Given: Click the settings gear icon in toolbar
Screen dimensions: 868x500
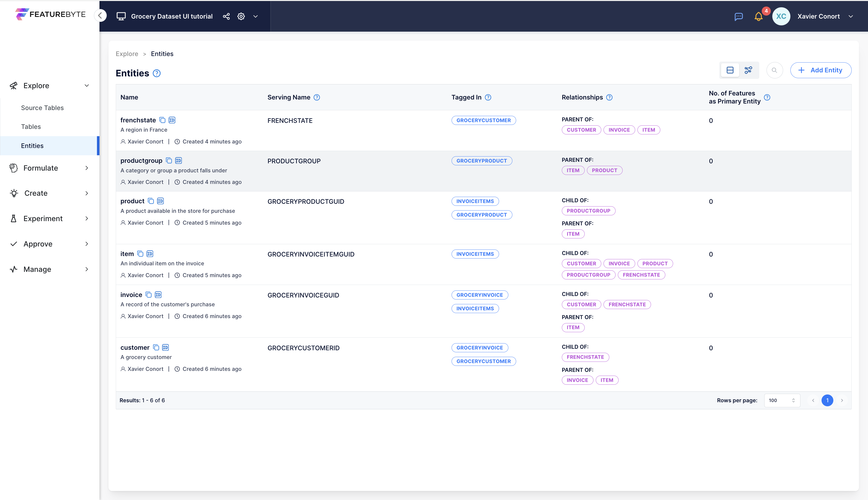Looking at the screenshot, I should coord(241,16).
